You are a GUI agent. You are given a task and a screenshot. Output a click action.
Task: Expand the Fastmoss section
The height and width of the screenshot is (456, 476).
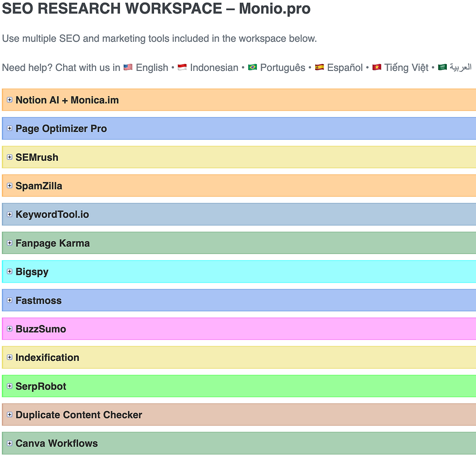(239, 300)
